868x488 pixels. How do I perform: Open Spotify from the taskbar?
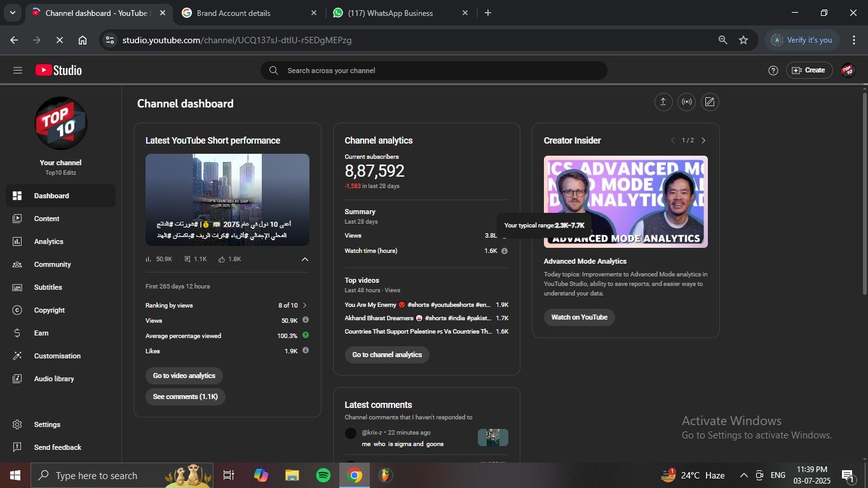coord(323,475)
